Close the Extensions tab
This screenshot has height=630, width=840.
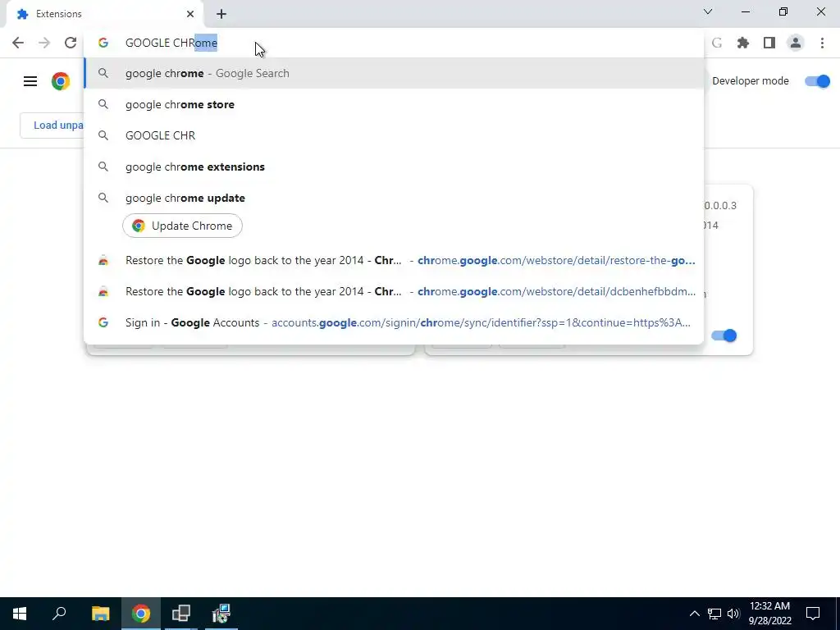pos(190,14)
